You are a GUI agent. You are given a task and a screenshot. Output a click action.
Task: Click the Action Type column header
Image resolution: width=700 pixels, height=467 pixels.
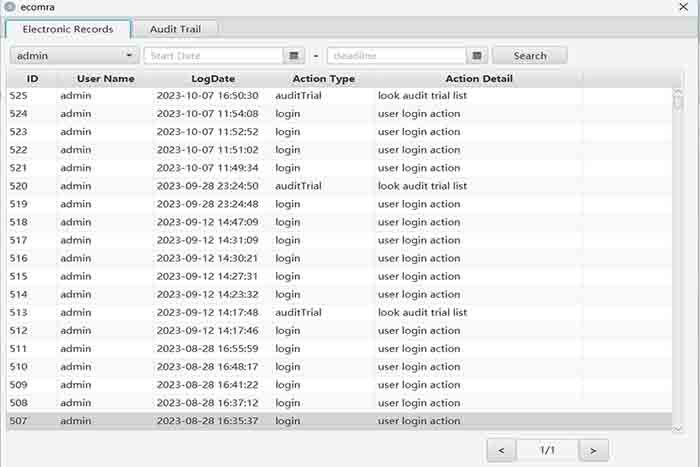(x=323, y=78)
